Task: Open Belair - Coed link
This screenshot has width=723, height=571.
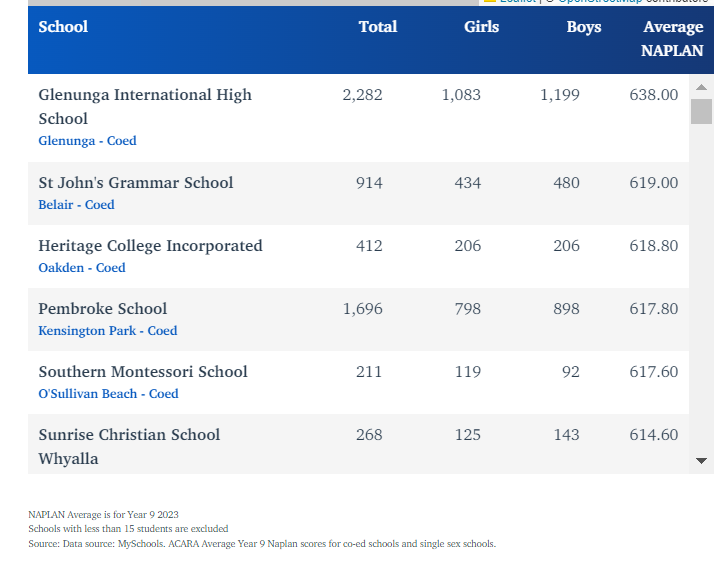Action: (76, 205)
